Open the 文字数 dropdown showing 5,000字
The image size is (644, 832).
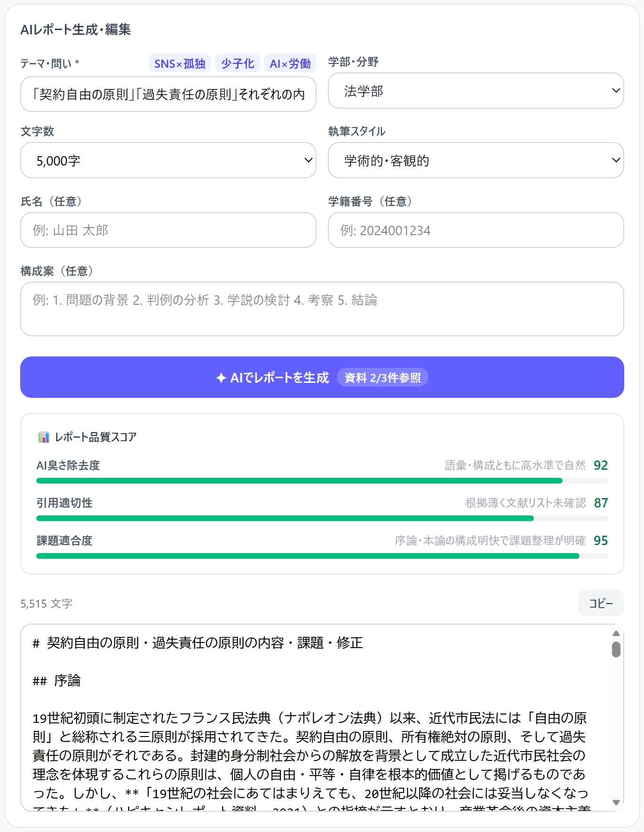tap(168, 160)
